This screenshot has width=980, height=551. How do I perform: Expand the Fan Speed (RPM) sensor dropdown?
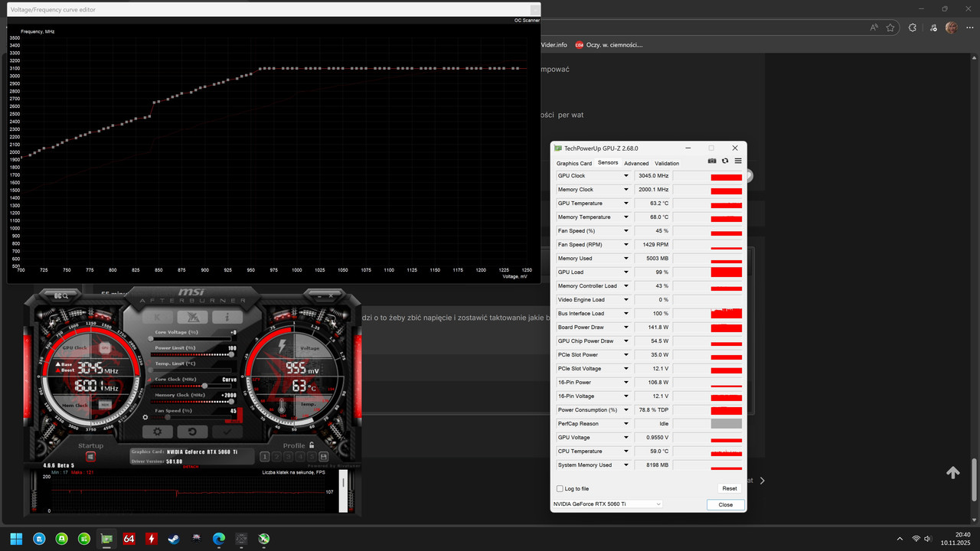coord(626,245)
